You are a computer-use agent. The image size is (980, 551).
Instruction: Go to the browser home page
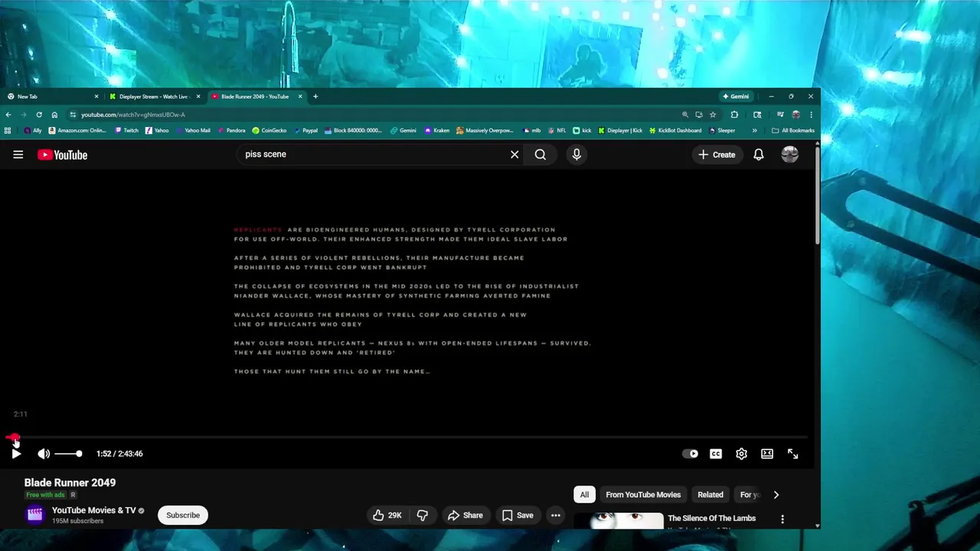pyautogui.click(x=54, y=115)
